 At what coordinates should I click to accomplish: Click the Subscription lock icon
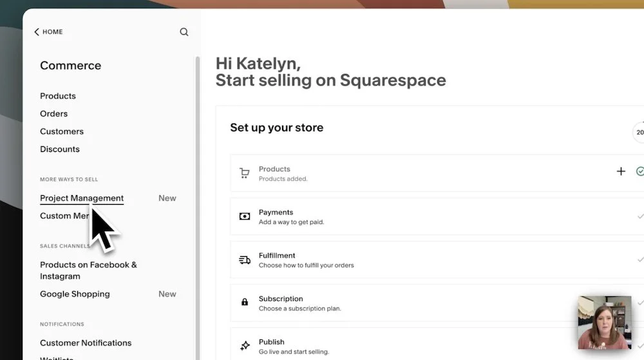click(x=244, y=302)
